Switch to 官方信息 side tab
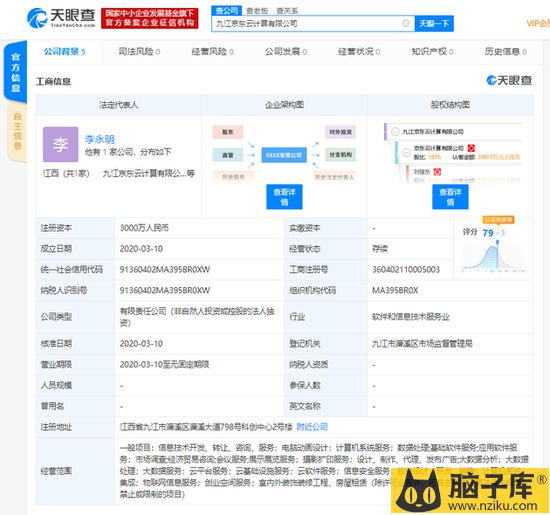The height and width of the screenshot is (515, 550). click(16, 72)
